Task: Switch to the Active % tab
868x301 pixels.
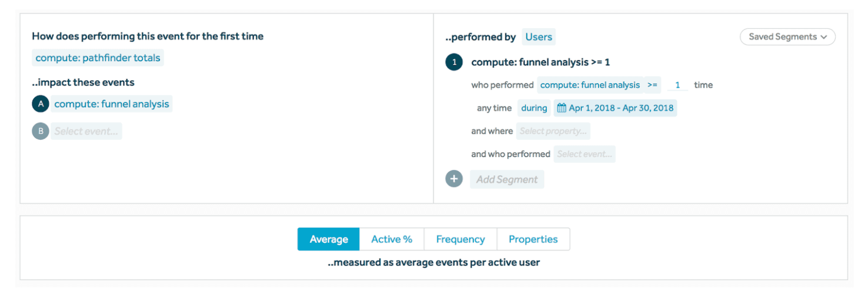Action: (x=392, y=239)
